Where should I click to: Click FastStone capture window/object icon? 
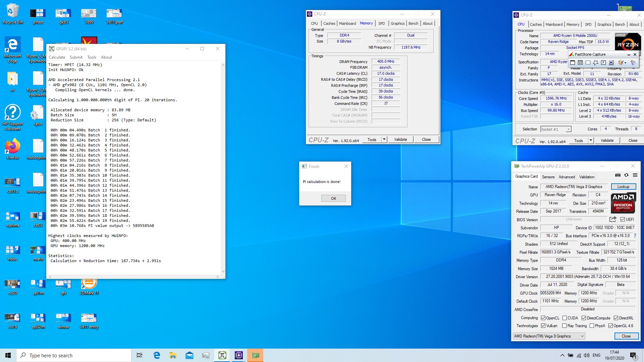(580, 63)
